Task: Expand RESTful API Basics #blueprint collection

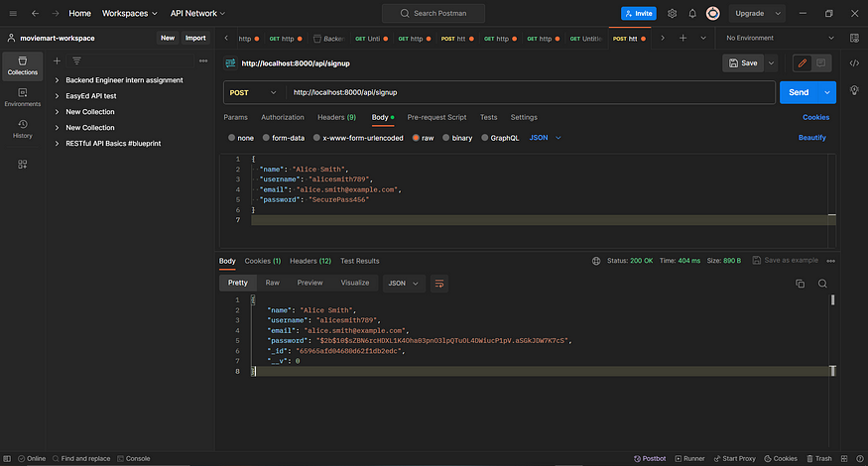Action: pyautogui.click(x=57, y=144)
